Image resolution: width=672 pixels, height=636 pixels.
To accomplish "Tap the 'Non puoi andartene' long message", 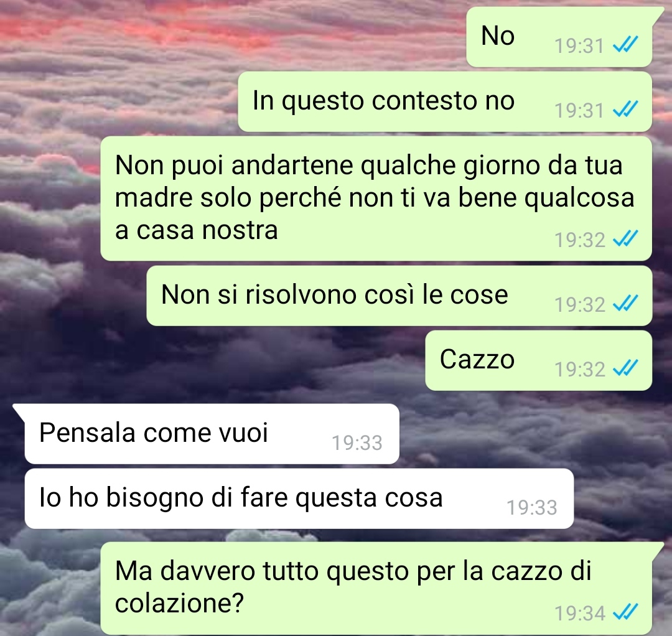I will click(x=376, y=199).
